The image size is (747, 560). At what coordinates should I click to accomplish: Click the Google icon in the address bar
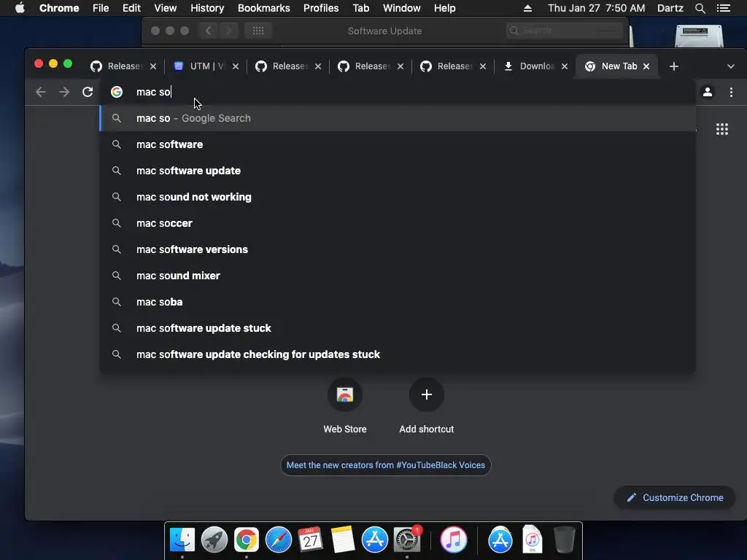pyautogui.click(x=117, y=92)
